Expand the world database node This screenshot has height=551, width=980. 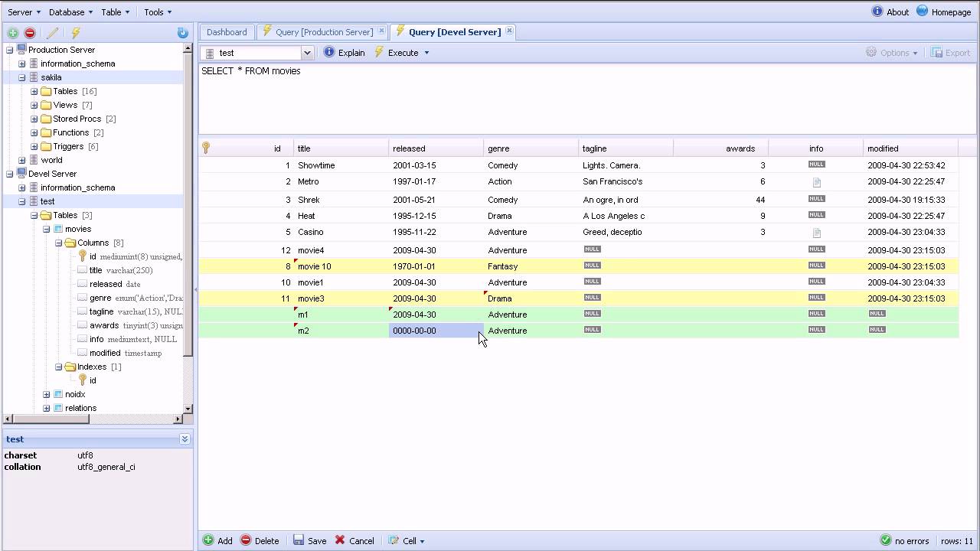point(21,160)
